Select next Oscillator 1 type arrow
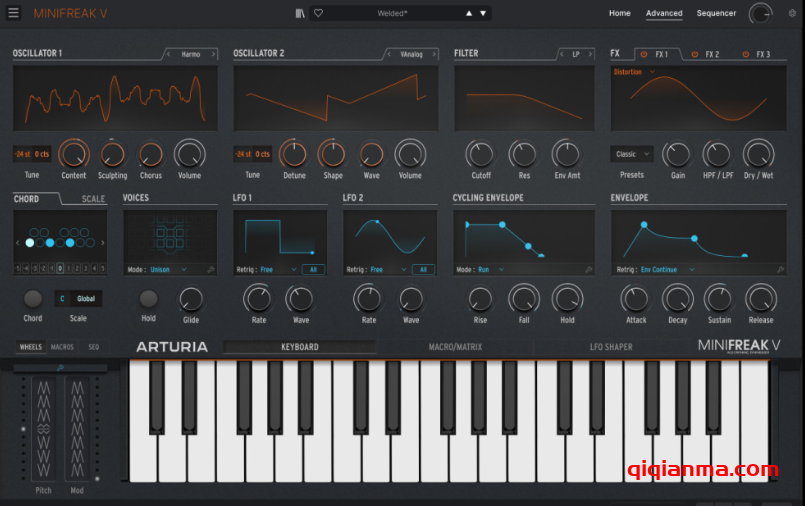The image size is (805, 506). pos(214,54)
